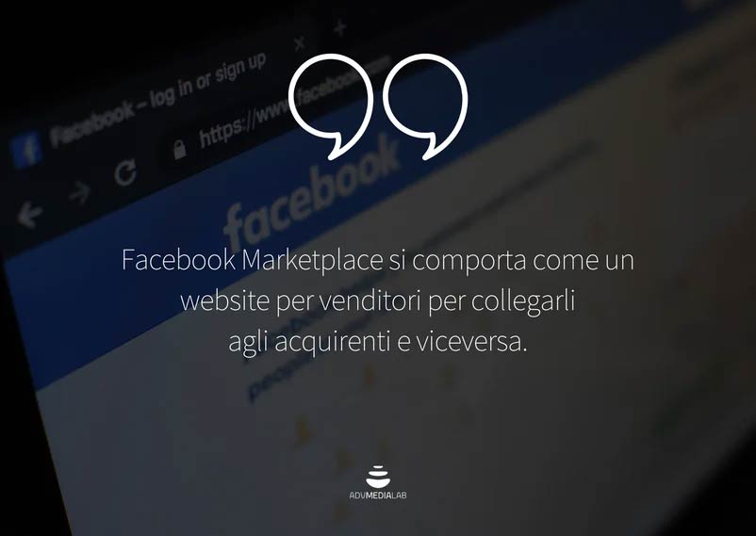Viewport: 756px width, 536px height.
Task: Click the browser forward arrow
Action: pyautogui.click(x=79, y=193)
